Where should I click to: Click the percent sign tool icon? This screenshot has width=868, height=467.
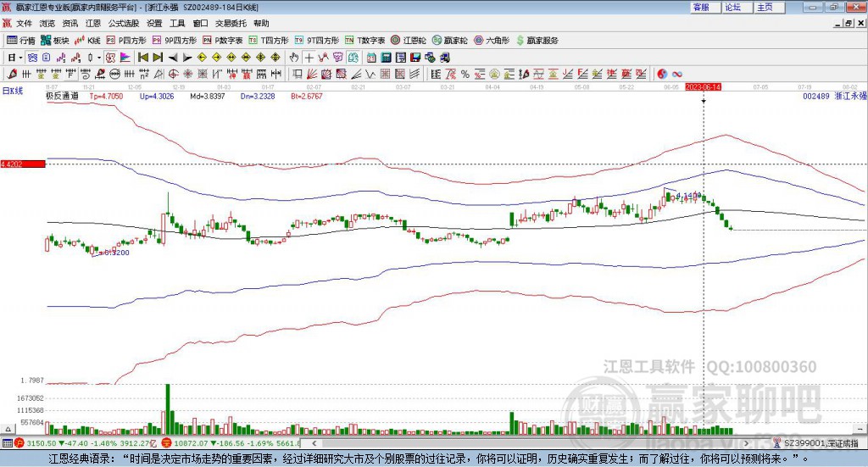(465, 74)
